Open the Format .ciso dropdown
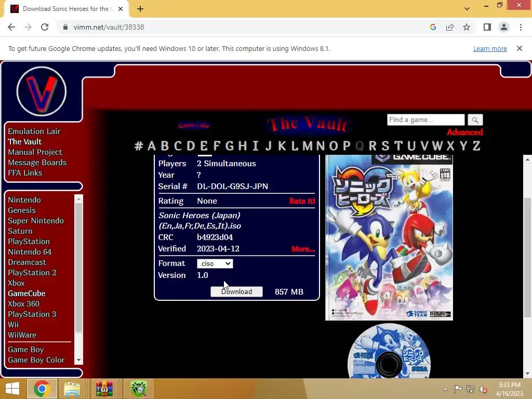Image resolution: width=532 pixels, height=399 pixels. point(215,263)
